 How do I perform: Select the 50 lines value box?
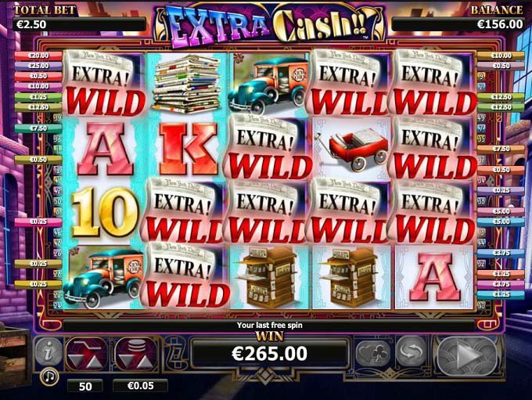click(85, 386)
